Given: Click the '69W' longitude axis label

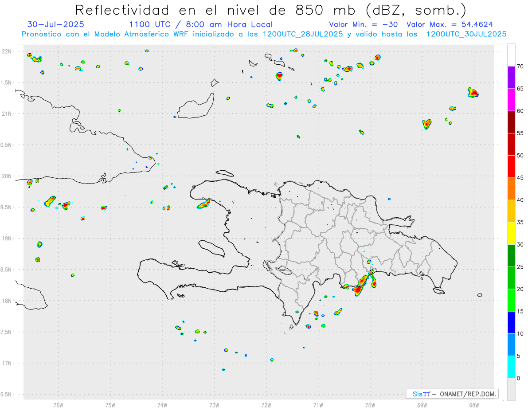Looking at the screenshot, I should coord(422,404).
